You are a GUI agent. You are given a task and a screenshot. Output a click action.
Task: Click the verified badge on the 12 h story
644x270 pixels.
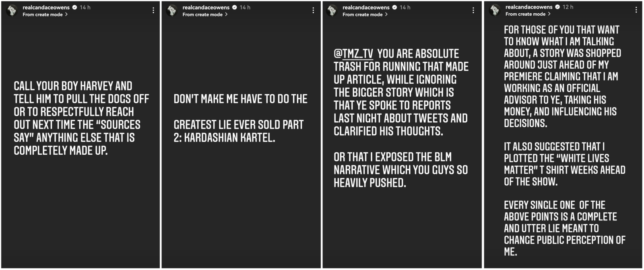[x=557, y=7]
